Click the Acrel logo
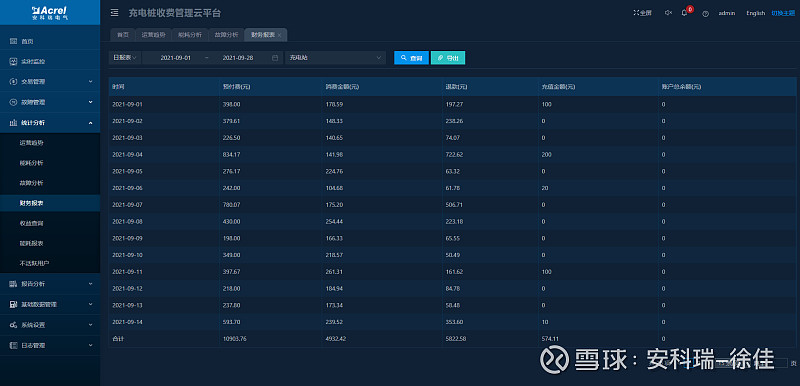Image resolution: width=800 pixels, height=386 pixels. pyautogui.click(x=49, y=12)
